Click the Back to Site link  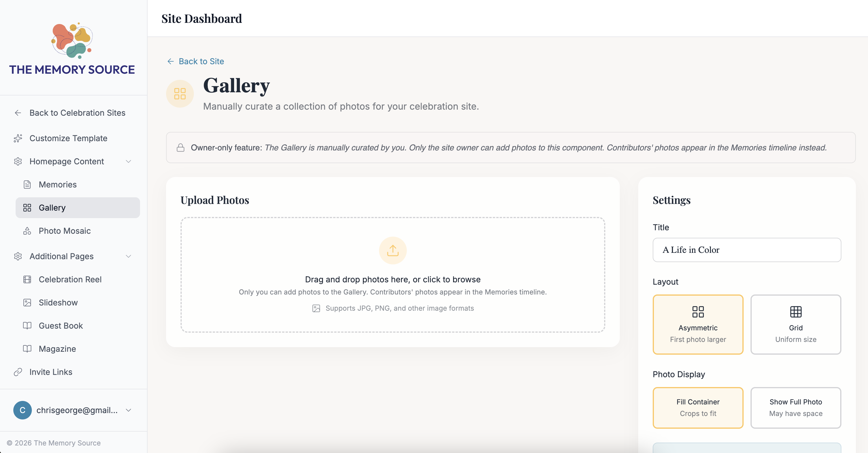click(201, 61)
